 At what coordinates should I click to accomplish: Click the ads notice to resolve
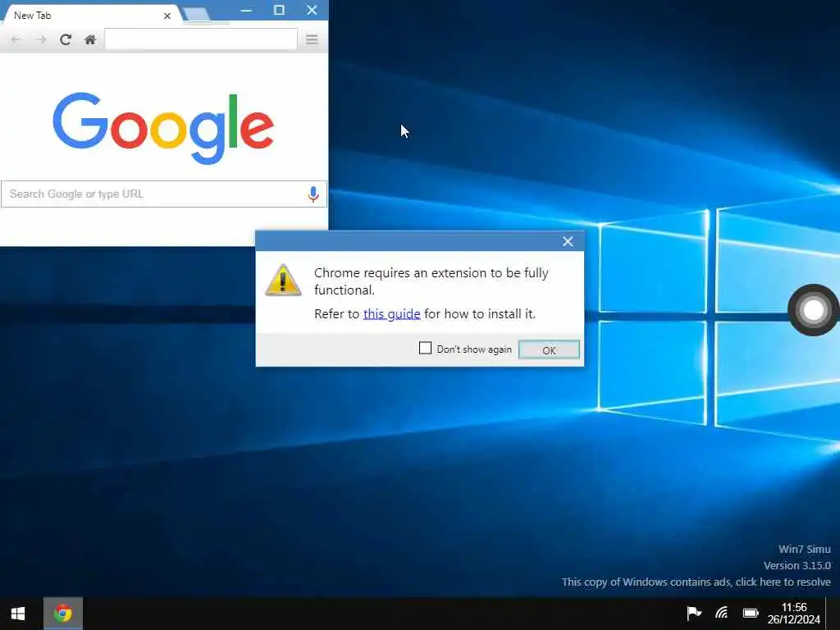coord(696,582)
